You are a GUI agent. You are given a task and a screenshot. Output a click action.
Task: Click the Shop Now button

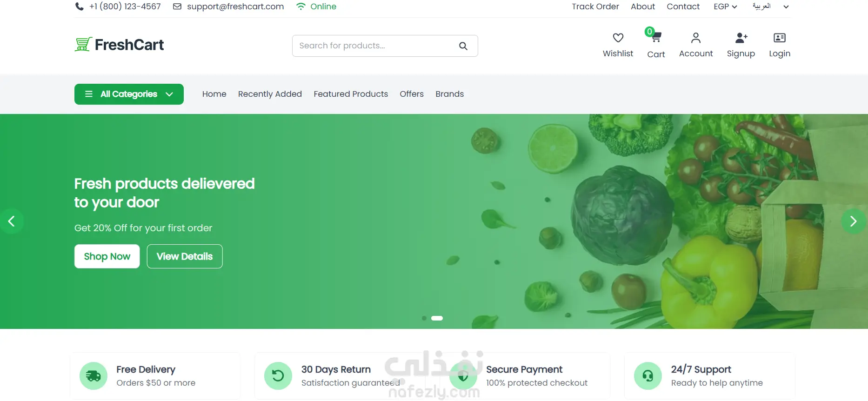pos(107,256)
